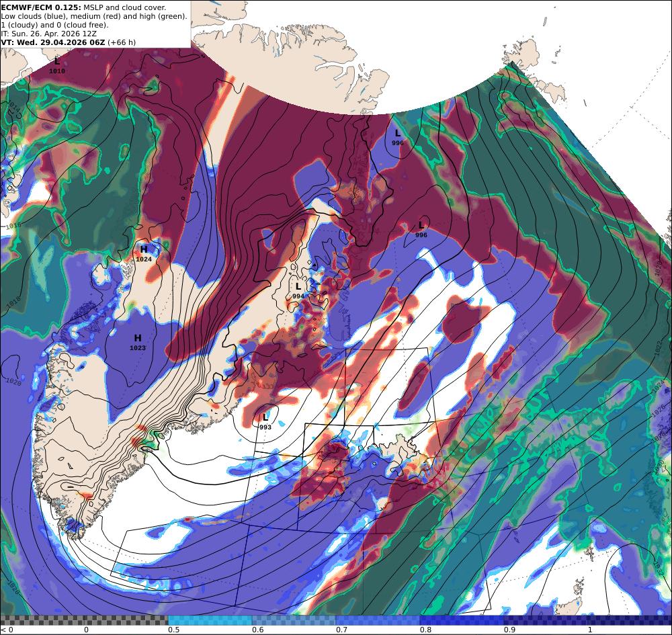Click the lower 'L 996' low pressure marker
The width and height of the screenshot is (672, 635).
click(421, 230)
